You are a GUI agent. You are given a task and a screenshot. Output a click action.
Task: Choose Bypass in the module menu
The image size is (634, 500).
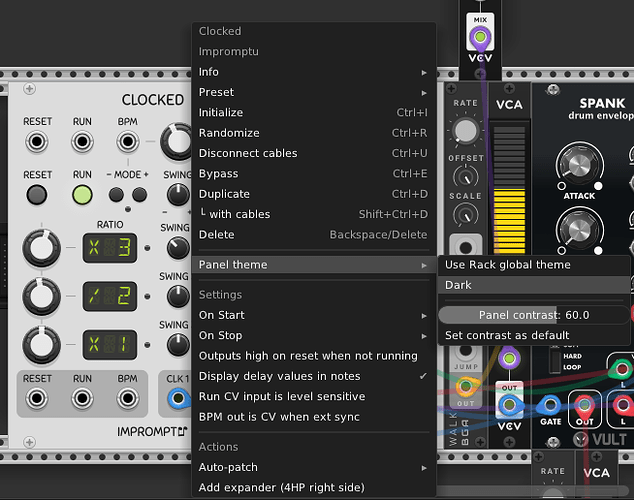click(313, 173)
